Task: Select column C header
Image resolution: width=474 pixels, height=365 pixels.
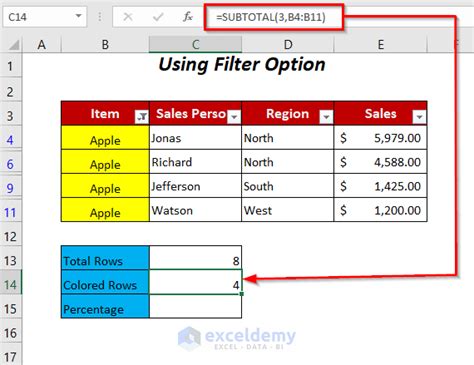Action: tap(195, 45)
